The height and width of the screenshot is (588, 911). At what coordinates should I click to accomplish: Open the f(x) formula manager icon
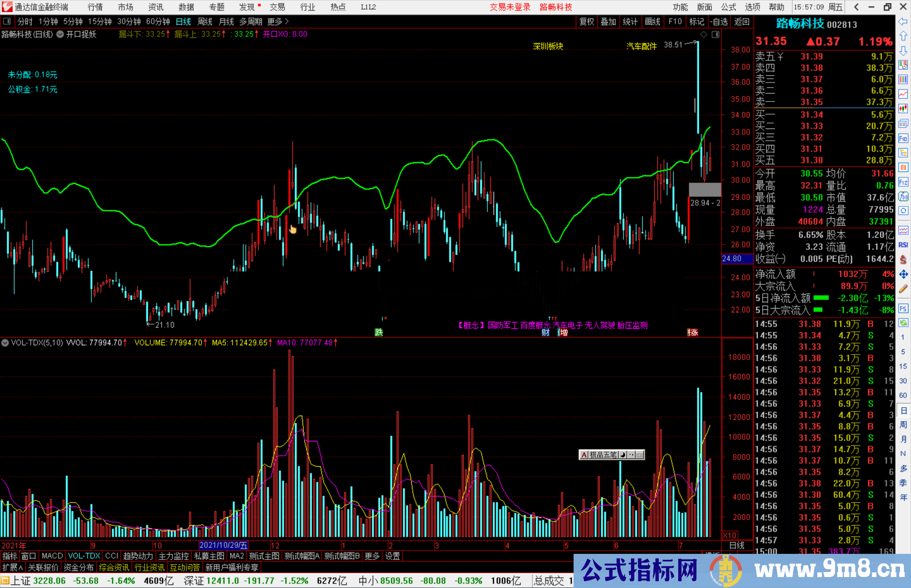(x=903, y=196)
